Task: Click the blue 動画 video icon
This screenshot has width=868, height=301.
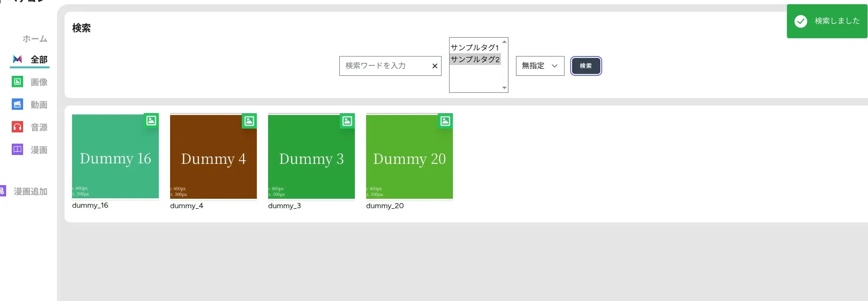Action: coord(17,105)
